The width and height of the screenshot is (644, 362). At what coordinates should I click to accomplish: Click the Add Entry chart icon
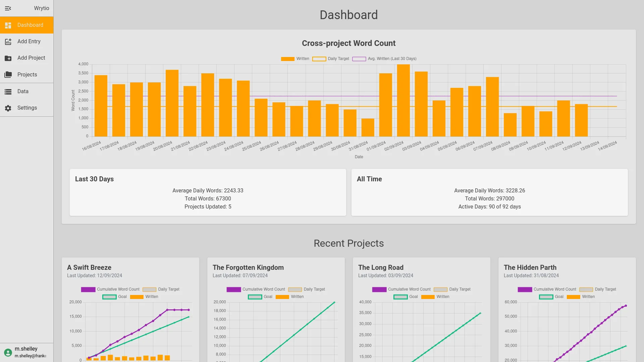8,41
